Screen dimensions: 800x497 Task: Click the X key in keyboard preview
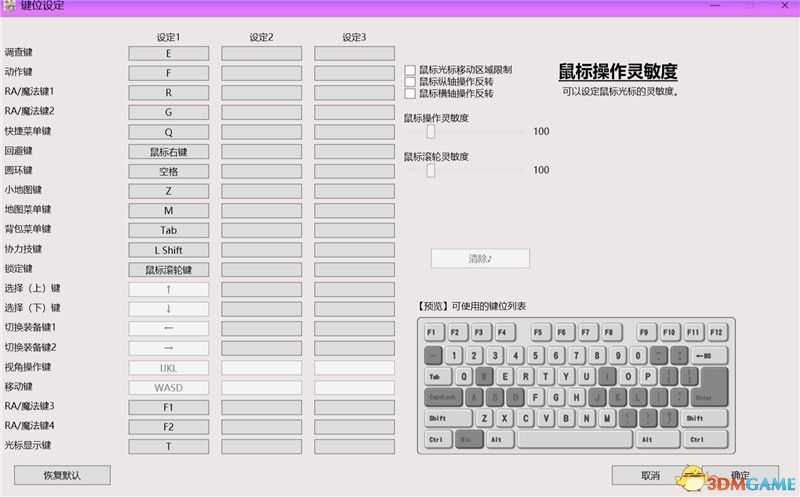pos(505,418)
